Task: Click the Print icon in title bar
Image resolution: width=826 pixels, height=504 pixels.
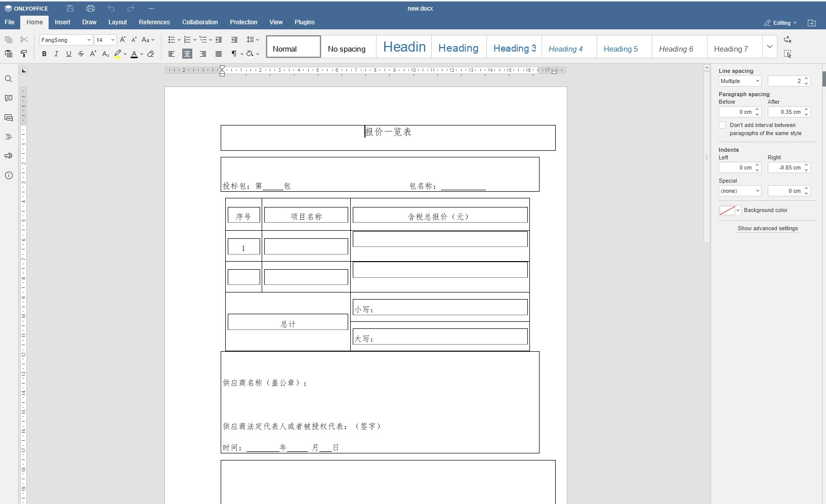Action: 91,9
